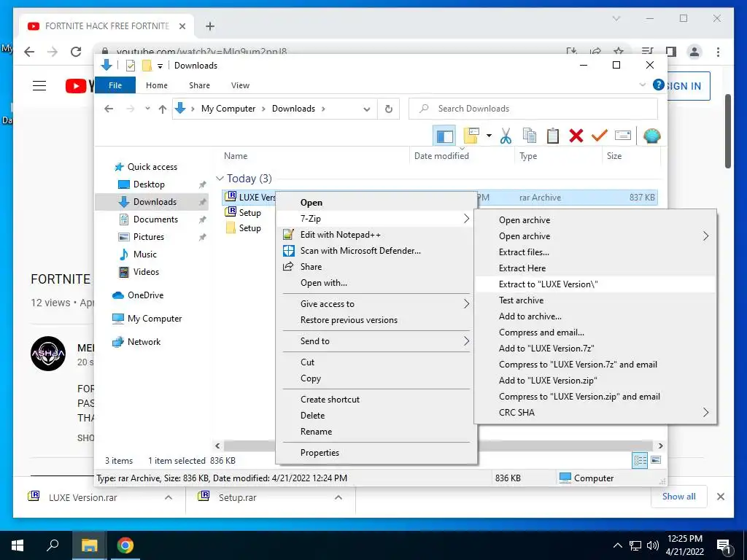Refresh the Downloads folder view
The height and width of the screenshot is (560, 747).
389,109
